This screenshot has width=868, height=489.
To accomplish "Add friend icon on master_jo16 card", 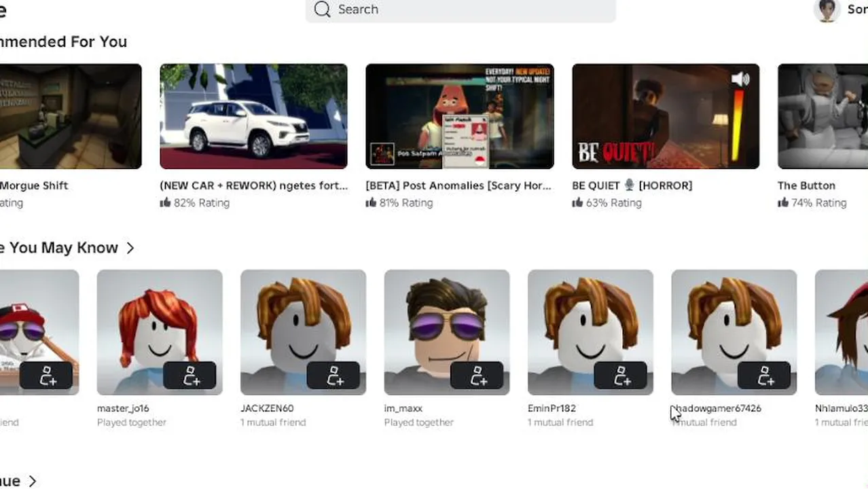I will [x=191, y=376].
